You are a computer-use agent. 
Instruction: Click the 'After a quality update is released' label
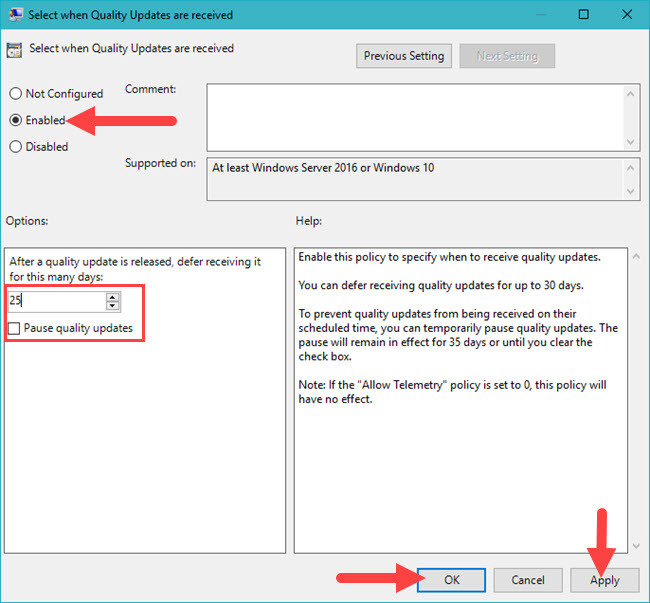tap(135, 269)
